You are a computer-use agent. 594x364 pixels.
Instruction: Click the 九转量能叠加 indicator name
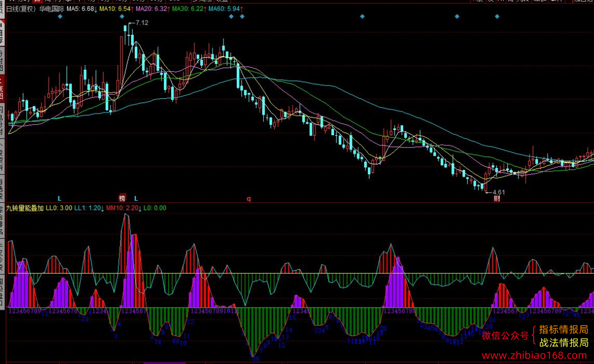(x=25, y=208)
